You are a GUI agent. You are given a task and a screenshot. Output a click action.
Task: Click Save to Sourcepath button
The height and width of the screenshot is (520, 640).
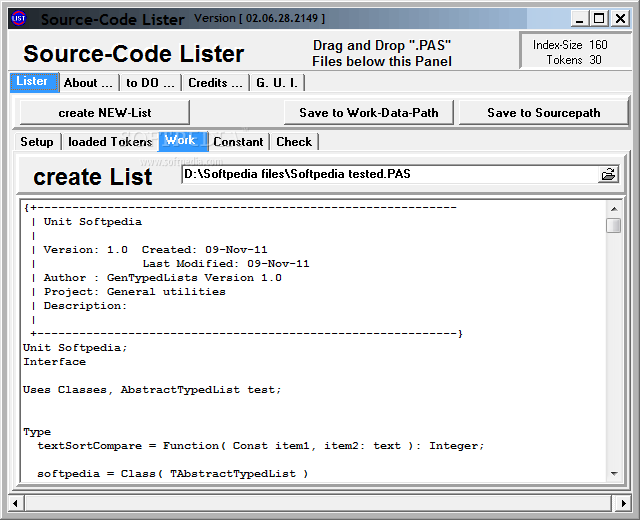[543, 113]
